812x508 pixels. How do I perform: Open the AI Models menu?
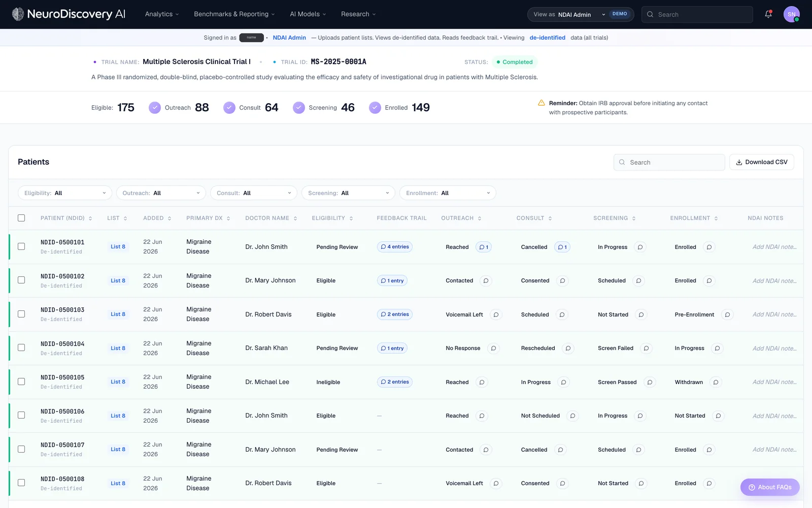(x=308, y=14)
